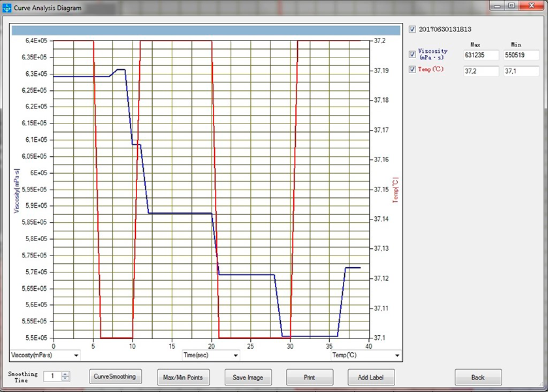This screenshot has width=548, height=392.
Task: Decrease Smoothing Time with the down arrow
Action: [65, 379]
